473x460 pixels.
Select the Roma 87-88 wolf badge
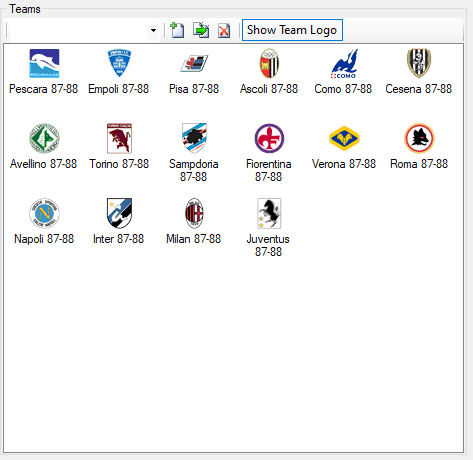point(419,138)
